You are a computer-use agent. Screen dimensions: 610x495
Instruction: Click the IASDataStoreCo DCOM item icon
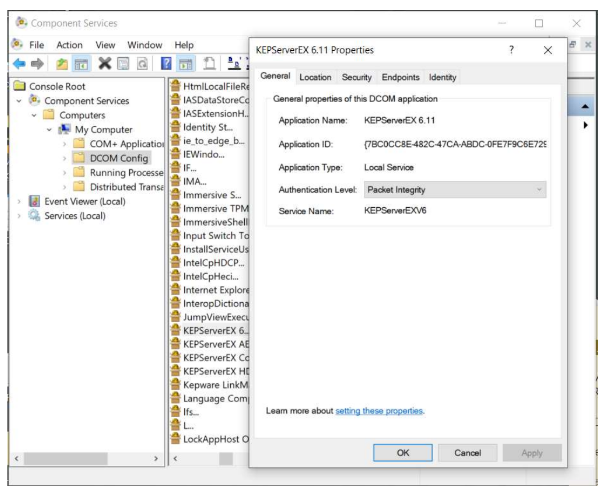(x=176, y=100)
